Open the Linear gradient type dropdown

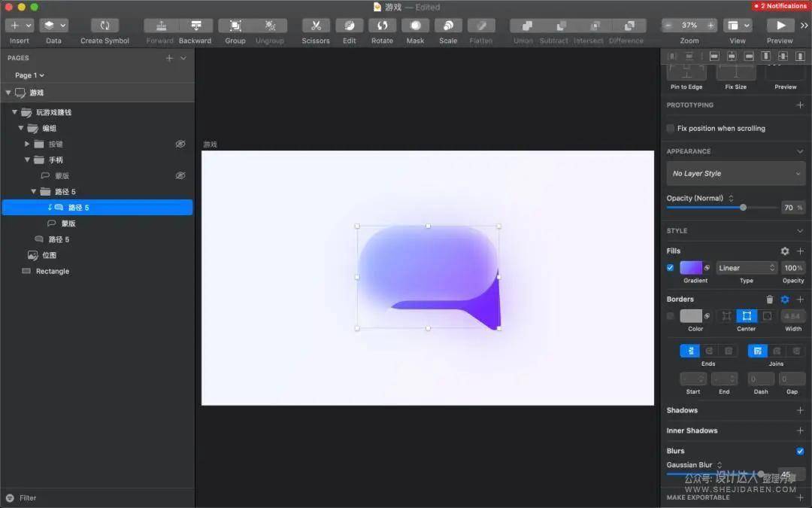pyautogui.click(x=746, y=268)
